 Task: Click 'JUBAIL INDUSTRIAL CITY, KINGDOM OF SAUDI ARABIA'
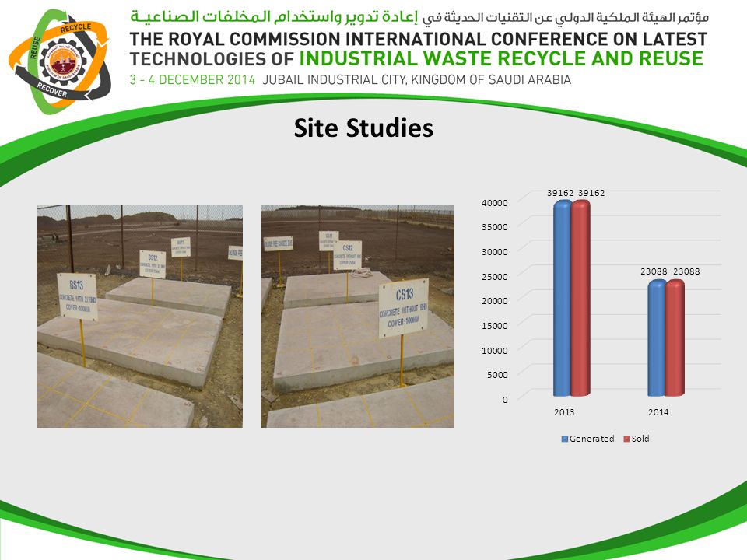(417, 79)
